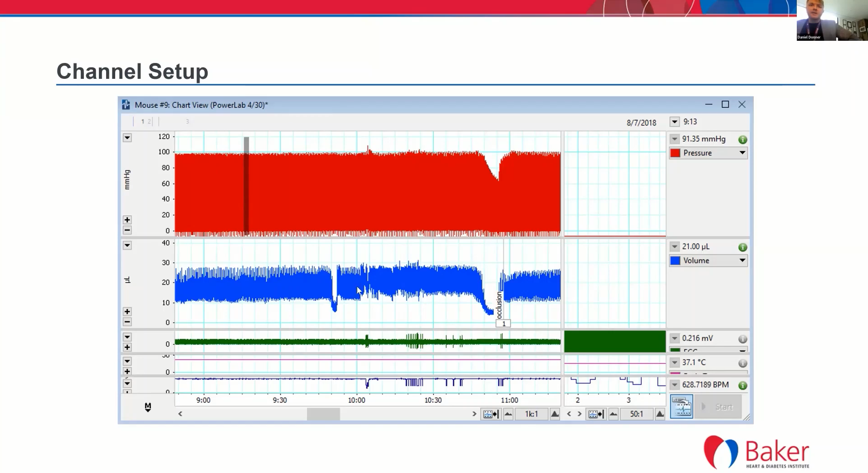Viewport: 868px width, 473px height.
Task: Click the Start recording button
Action: [719, 407]
